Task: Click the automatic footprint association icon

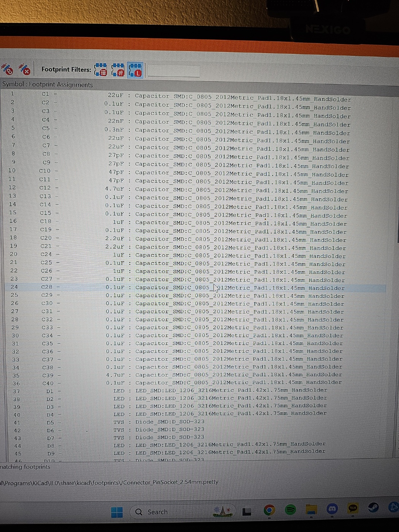Action: [x=7, y=69]
